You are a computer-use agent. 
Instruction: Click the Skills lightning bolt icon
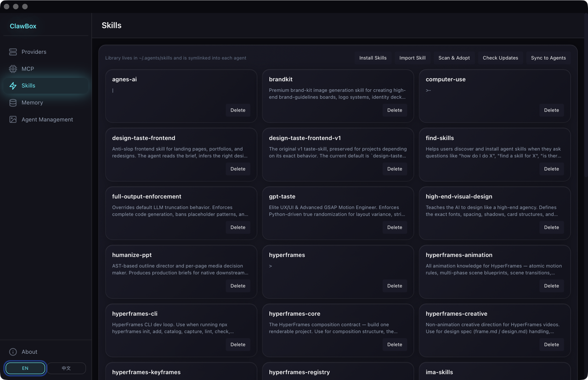click(x=13, y=86)
